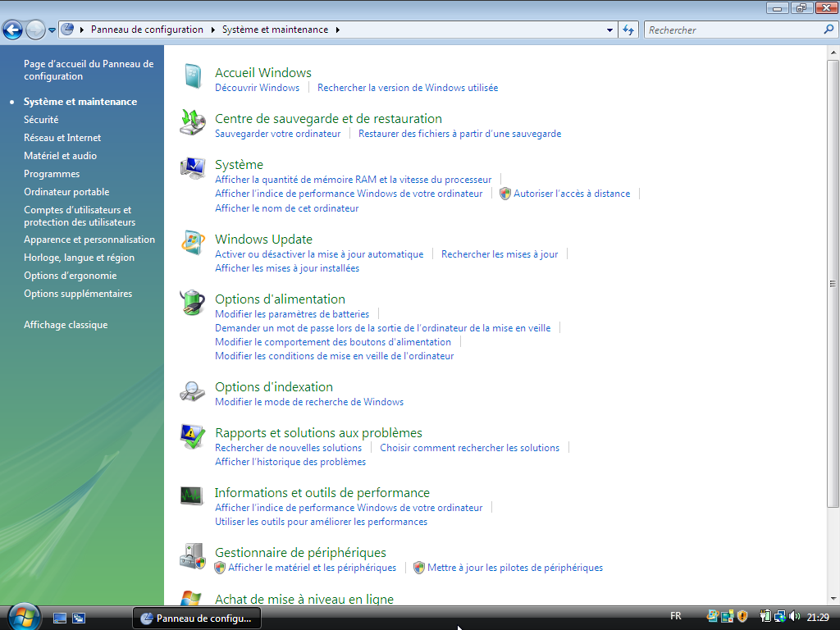Open Modifier les paramètres de batteries
The image size is (840, 630).
tap(292, 314)
